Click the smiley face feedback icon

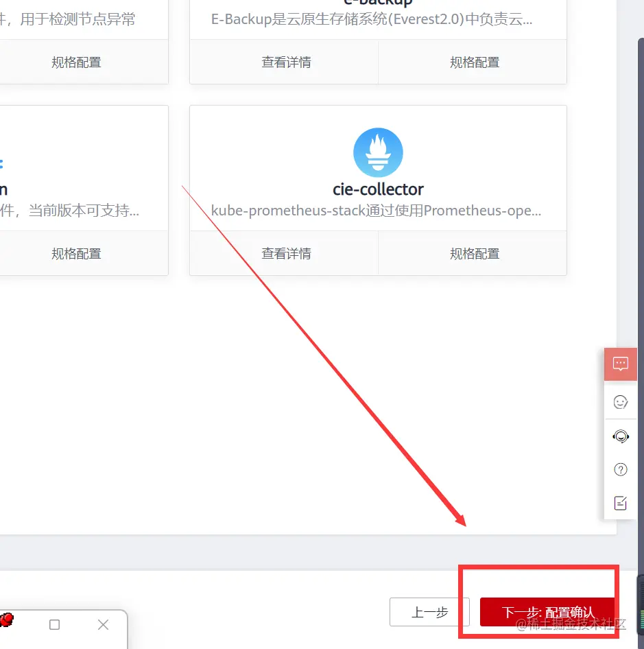[x=621, y=402]
